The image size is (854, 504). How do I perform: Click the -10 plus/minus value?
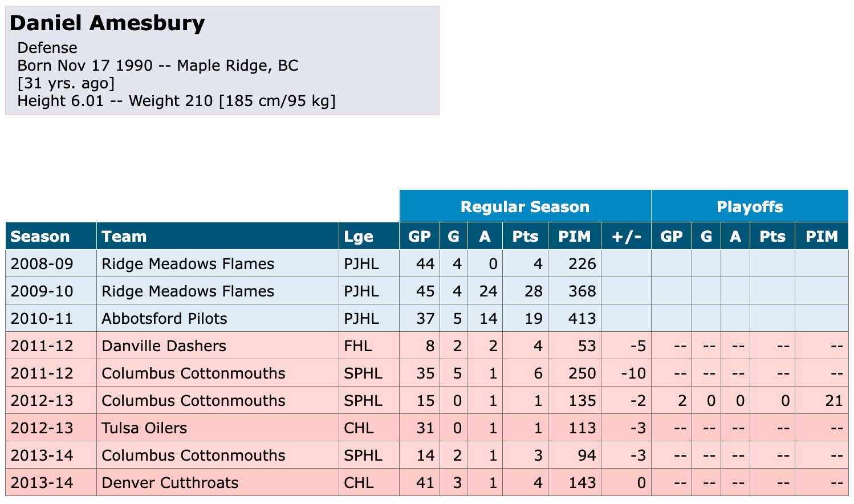(633, 373)
